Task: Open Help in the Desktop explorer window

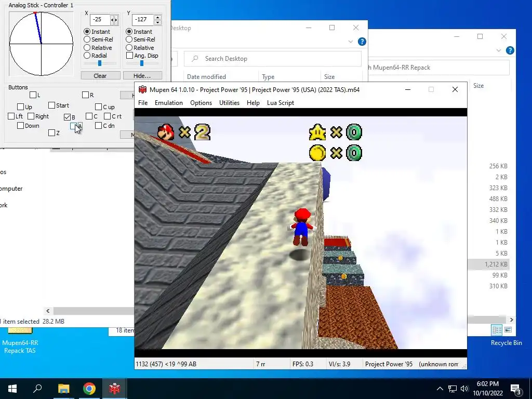Action: tap(362, 42)
